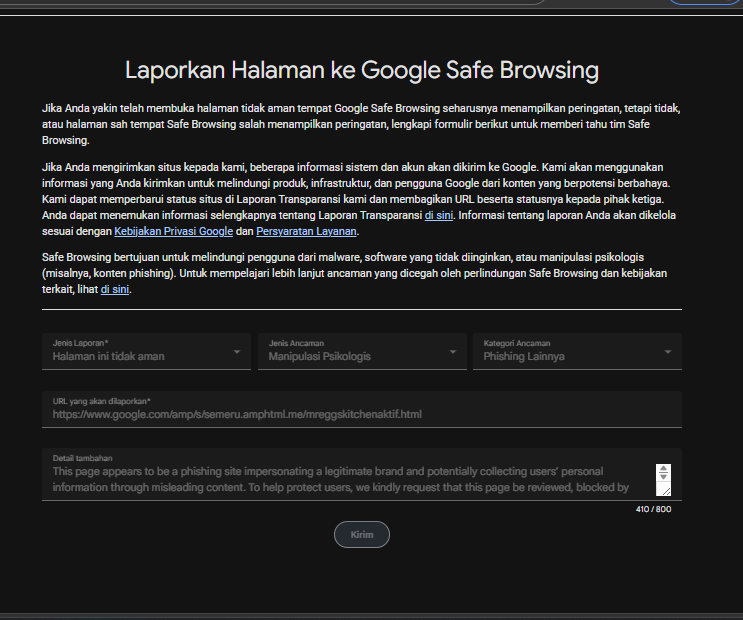Screen dimensions: 743x620
Task: Click the Kirim submit button
Action: point(362,535)
